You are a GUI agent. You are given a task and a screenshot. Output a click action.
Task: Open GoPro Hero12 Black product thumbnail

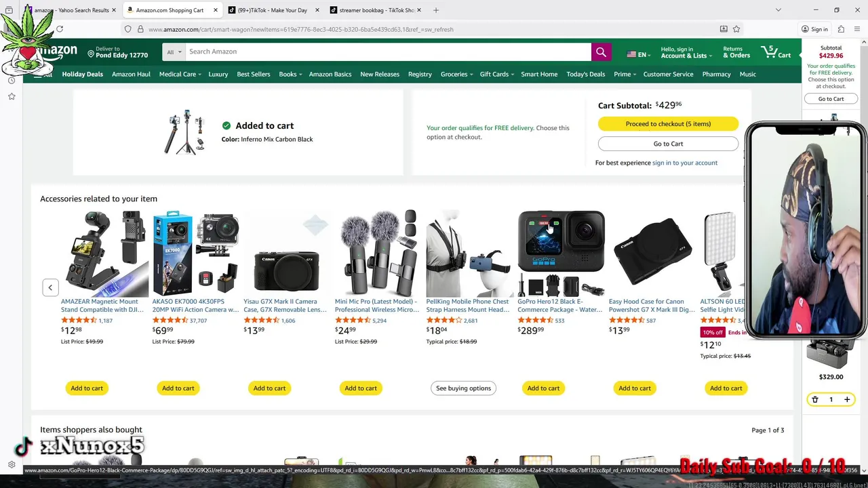tap(561, 253)
